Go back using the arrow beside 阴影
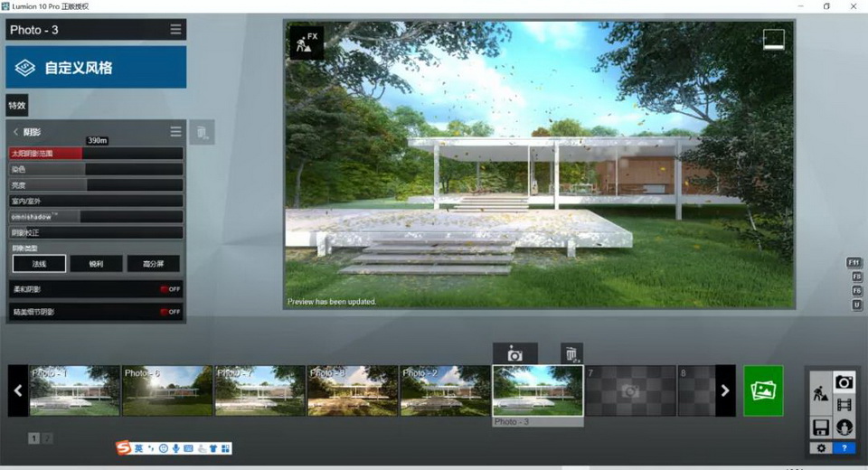Screen dimensions: 868x470 [15, 132]
